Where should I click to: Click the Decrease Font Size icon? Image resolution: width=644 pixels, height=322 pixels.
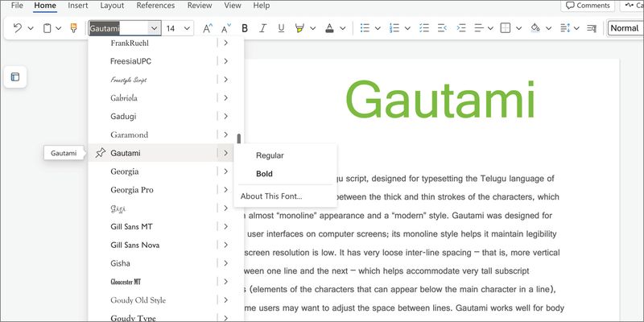(x=226, y=28)
